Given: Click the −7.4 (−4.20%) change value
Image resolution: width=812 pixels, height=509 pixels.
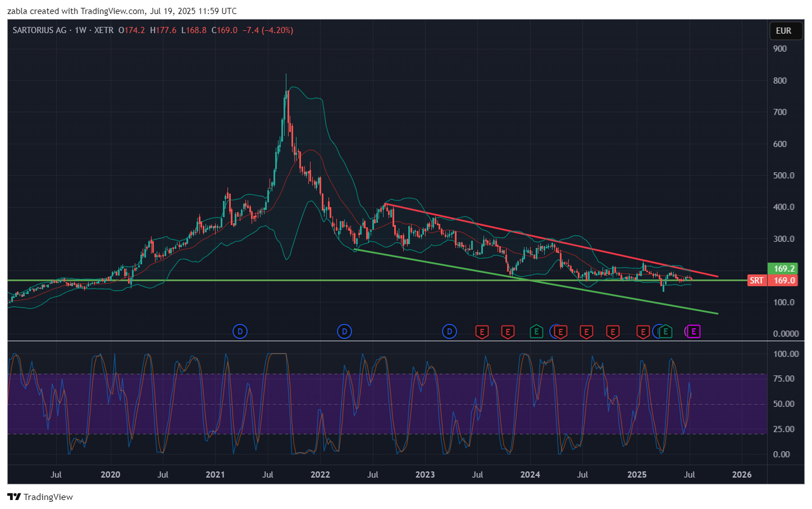Looking at the screenshot, I should point(268,30).
